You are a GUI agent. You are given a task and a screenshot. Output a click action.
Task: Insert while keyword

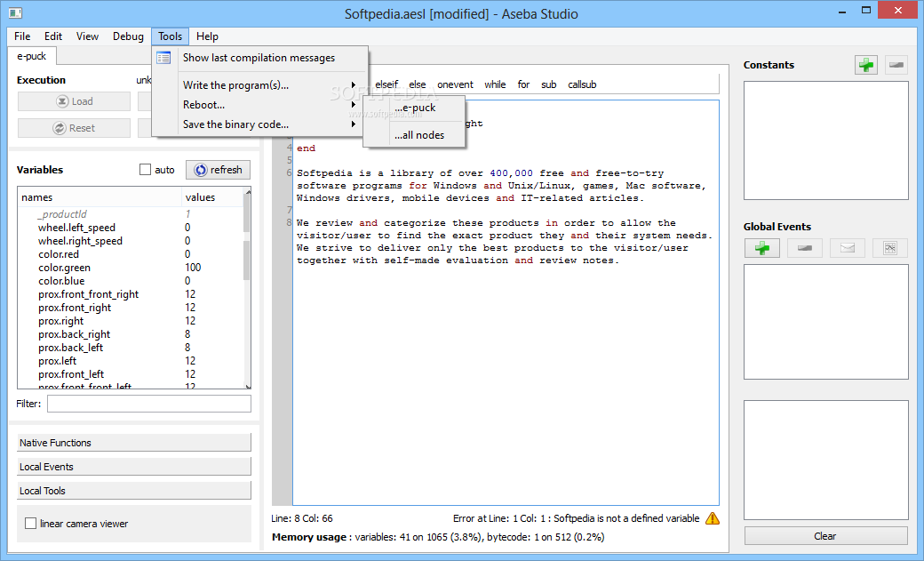[x=495, y=84]
